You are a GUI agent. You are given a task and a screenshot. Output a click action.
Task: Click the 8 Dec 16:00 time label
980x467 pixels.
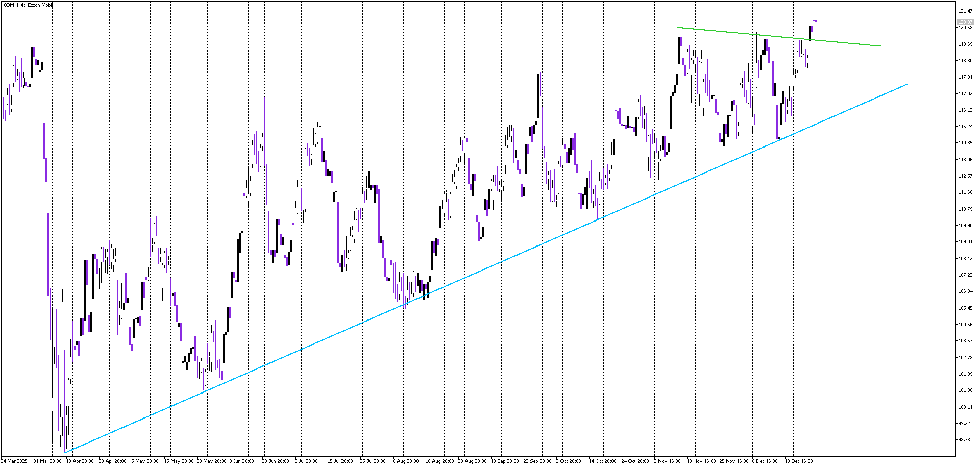point(765,461)
